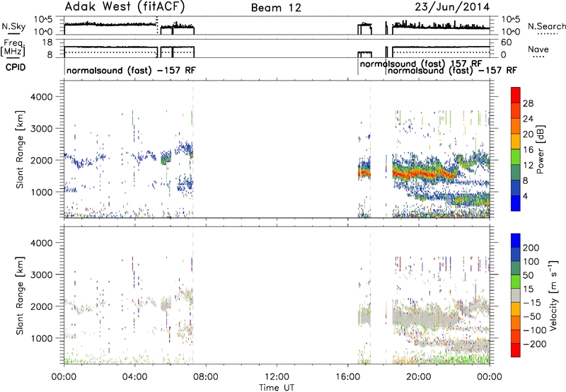Click the 2000 km tick in velocity panel
The image size is (566, 392).
click(42, 306)
